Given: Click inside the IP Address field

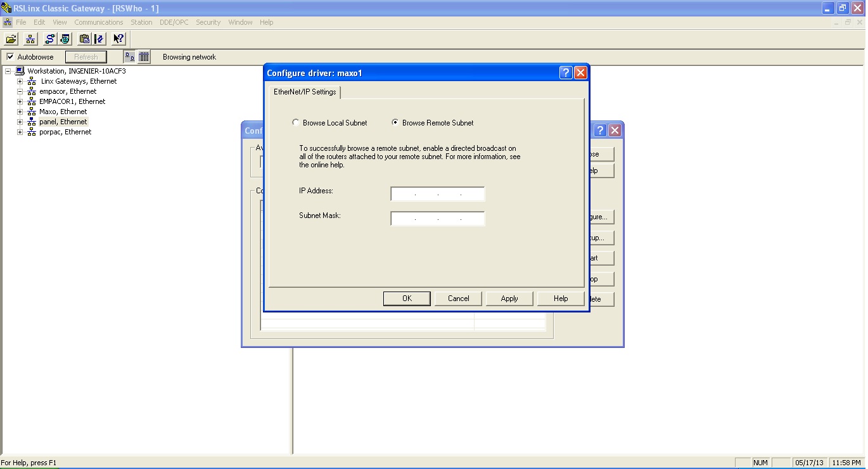Looking at the screenshot, I should tap(438, 194).
